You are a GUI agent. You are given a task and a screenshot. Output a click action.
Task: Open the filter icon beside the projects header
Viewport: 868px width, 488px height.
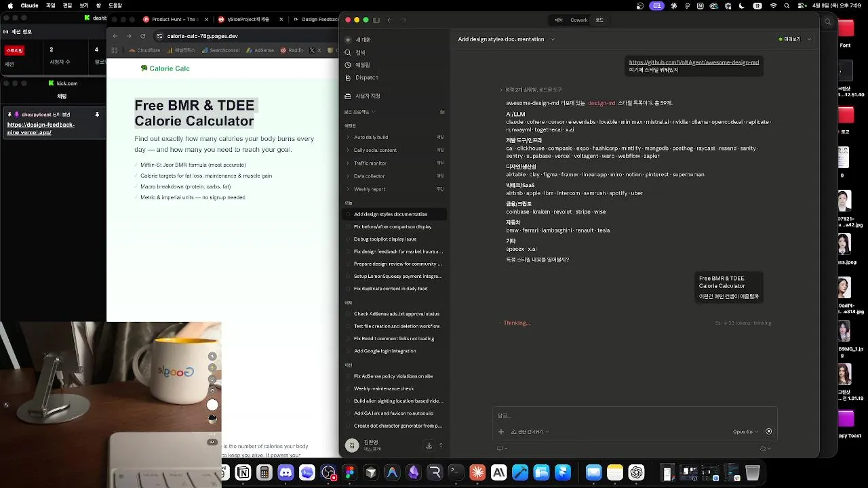coord(442,112)
